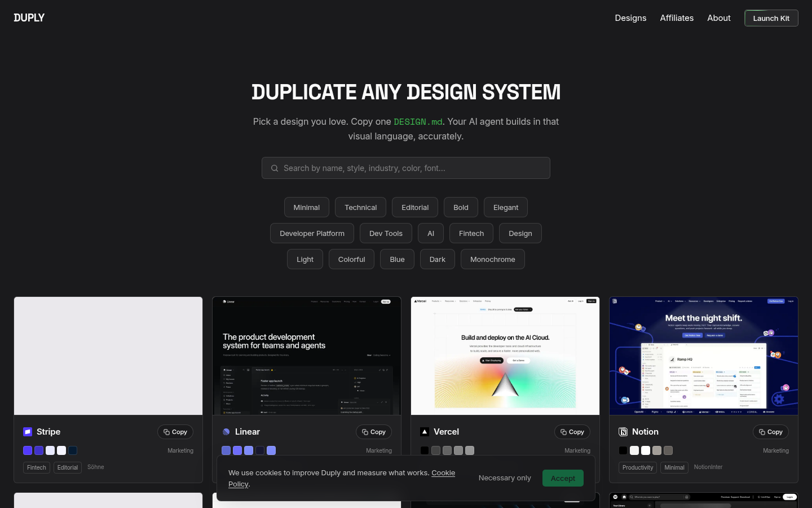Toggle the Elegant filter chip
Image resolution: width=812 pixels, height=508 pixels.
(x=506, y=207)
